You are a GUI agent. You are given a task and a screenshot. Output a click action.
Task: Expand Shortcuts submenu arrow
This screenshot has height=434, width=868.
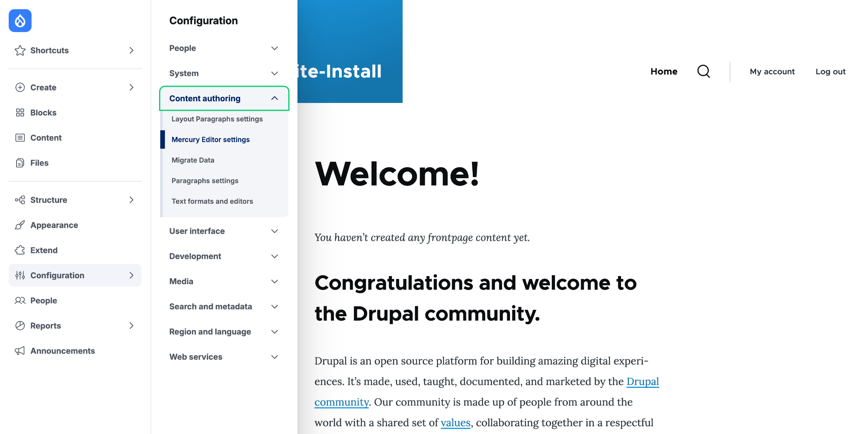pos(131,50)
